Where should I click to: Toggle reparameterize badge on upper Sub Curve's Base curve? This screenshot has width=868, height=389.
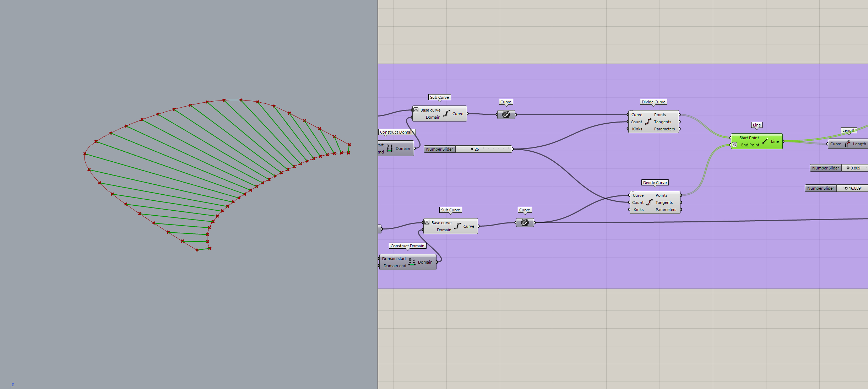click(x=416, y=110)
